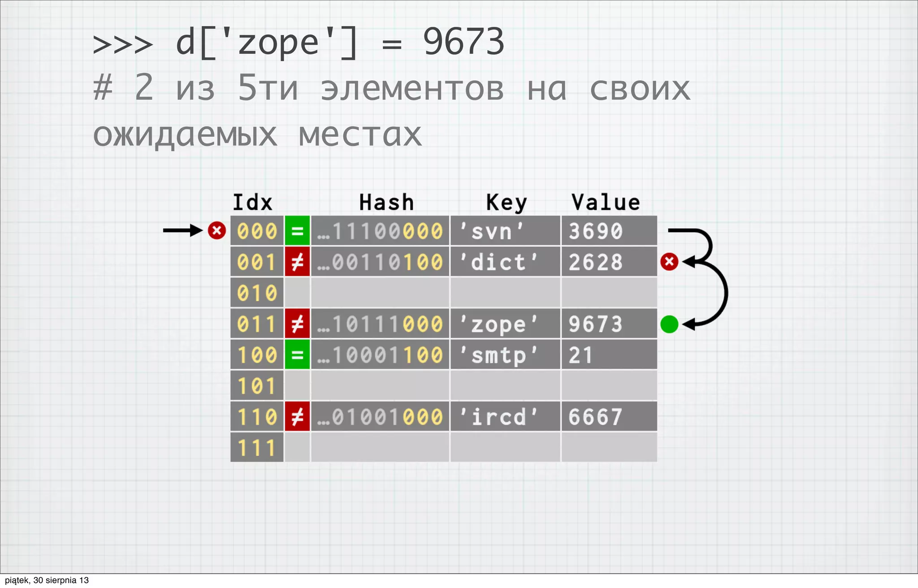918x588 pixels.
Task: Select the red not-equal marker in row 011
Action: [x=297, y=323]
